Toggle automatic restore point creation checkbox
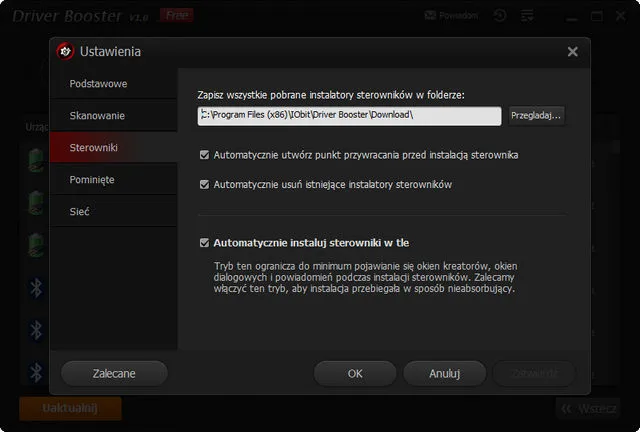Image resolution: width=640 pixels, height=432 pixels. click(204, 155)
